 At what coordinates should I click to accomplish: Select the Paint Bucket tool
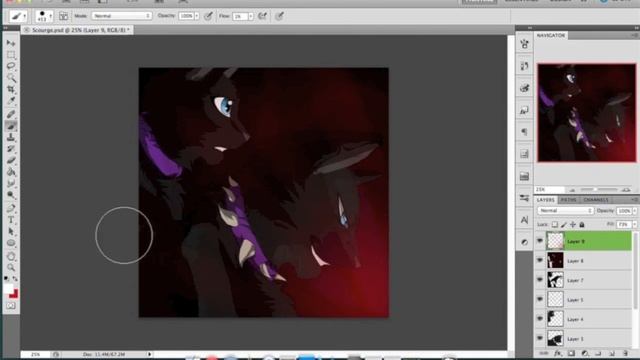tap(11, 171)
